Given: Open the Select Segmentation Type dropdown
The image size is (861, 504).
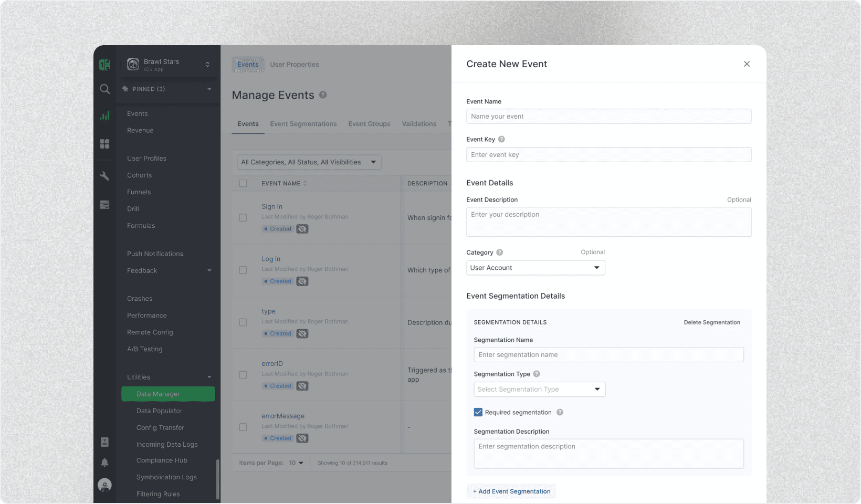Looking at the screenshot, I should click(540, 390).
